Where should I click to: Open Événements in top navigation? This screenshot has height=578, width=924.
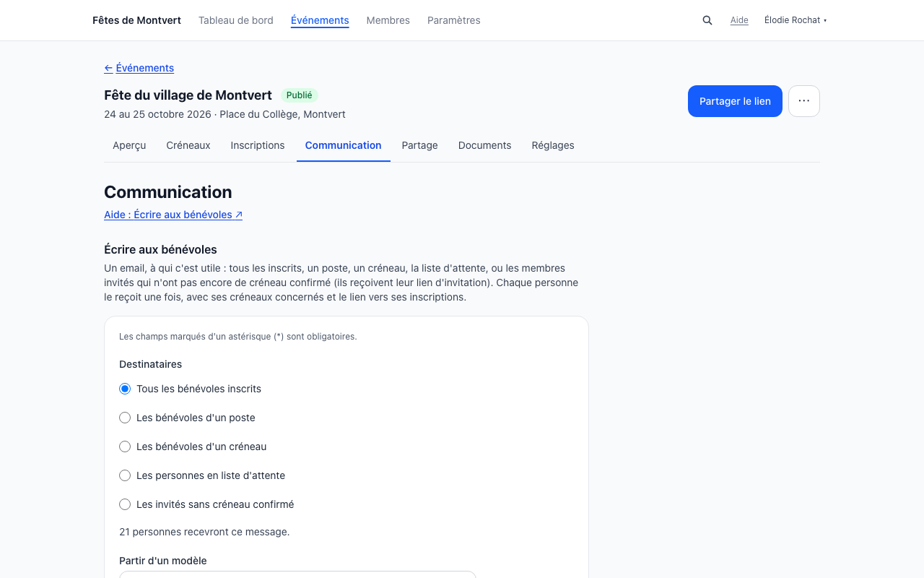point(320,20)
